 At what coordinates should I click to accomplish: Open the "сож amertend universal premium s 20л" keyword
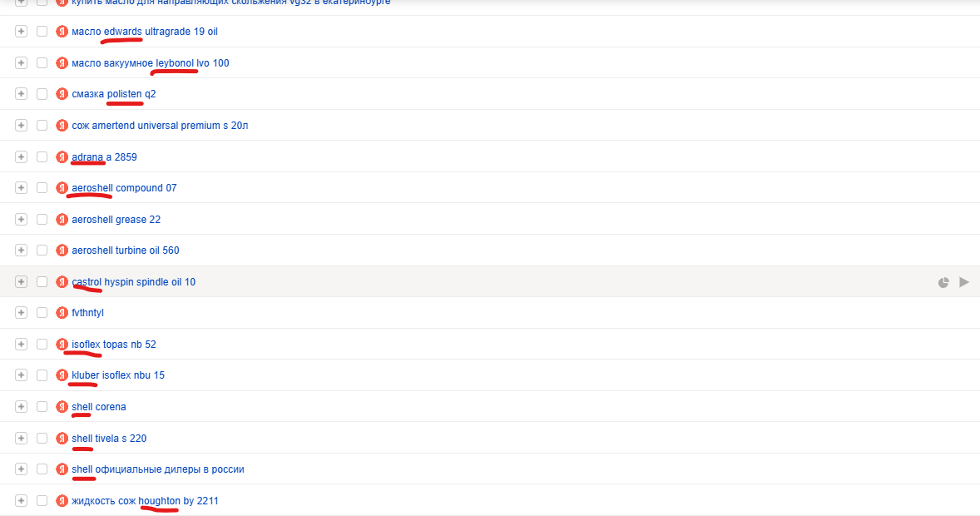click(160, 126)
